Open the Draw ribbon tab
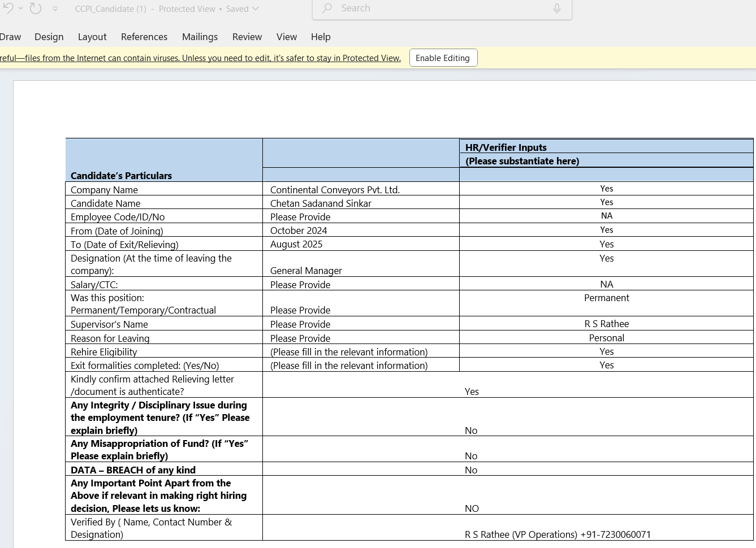The width and height of the screenshot is (756, 548). point(10,37)
